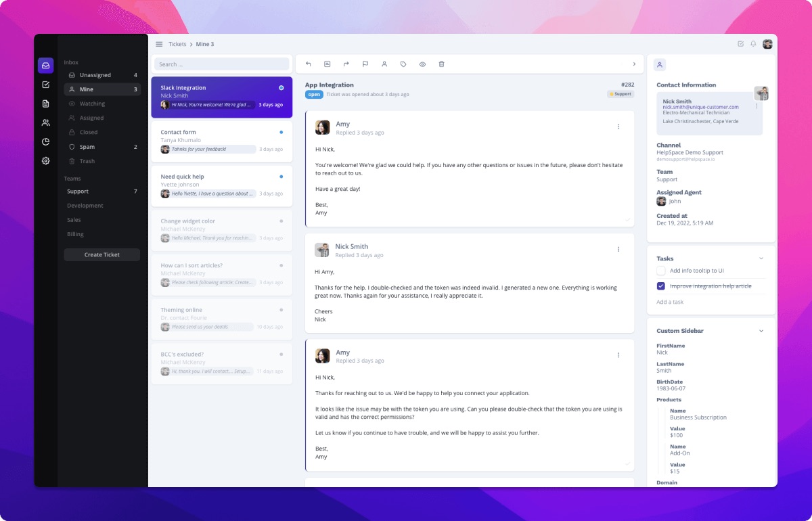The image size is (812, 521).
Task: Select the Forward icon above the conversation
Action: click(x=346, y=64)
